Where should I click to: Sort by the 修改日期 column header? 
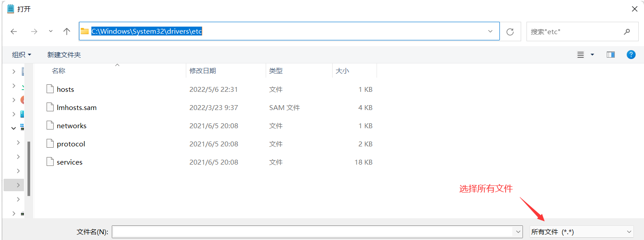pos(203,71)
